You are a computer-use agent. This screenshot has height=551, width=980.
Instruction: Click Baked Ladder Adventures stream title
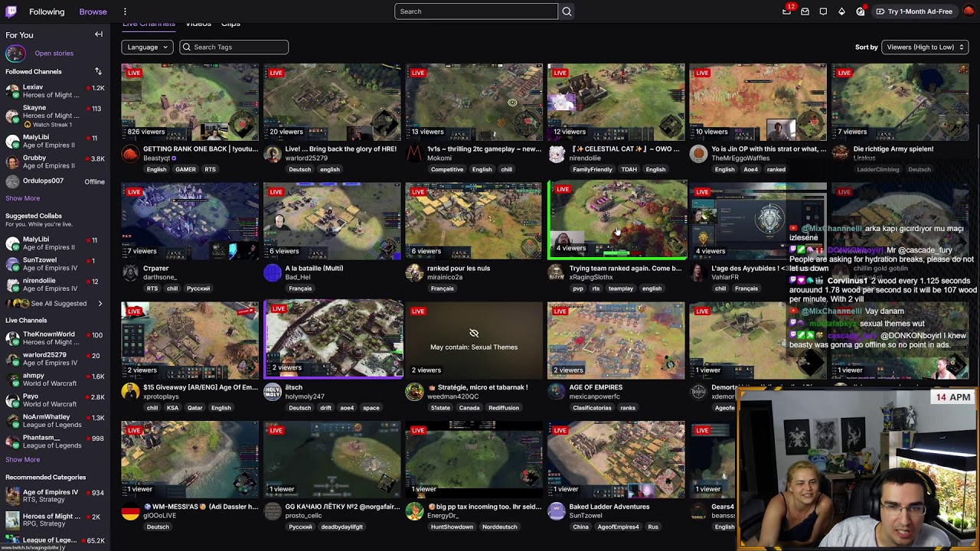click(609, 507)
